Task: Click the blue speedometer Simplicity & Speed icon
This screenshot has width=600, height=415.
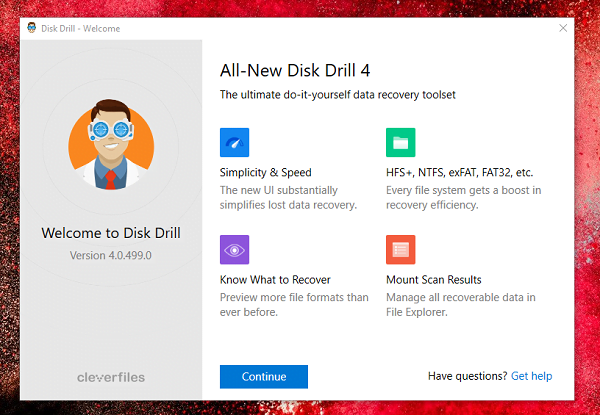Action: 235,142
